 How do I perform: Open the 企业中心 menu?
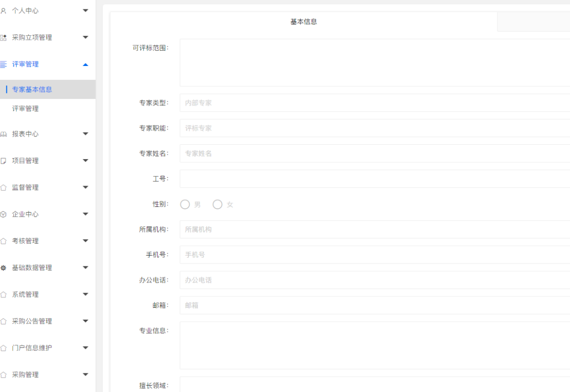[48, 214]
